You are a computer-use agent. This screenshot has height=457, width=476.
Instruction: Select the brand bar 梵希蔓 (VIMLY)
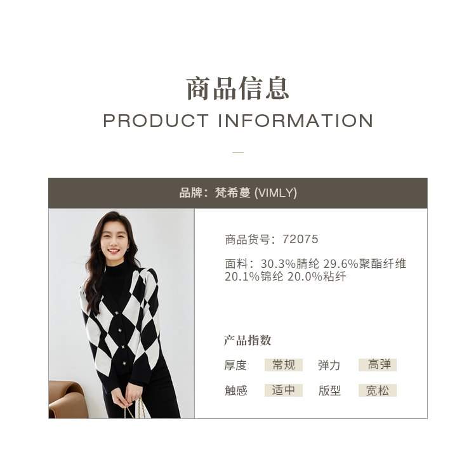(x=238, y=193)
